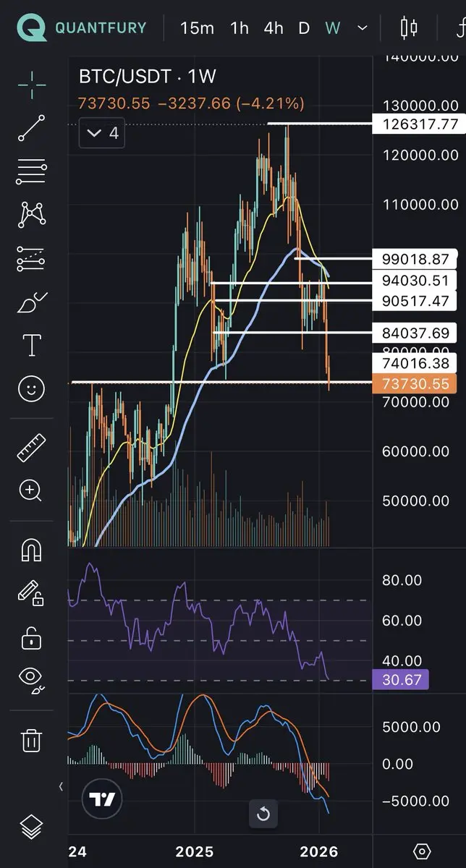This screenshot has height=868, width=466.
Task: Select the Text annotation tool
Action: pyautogui.click(x=32, y=345)
